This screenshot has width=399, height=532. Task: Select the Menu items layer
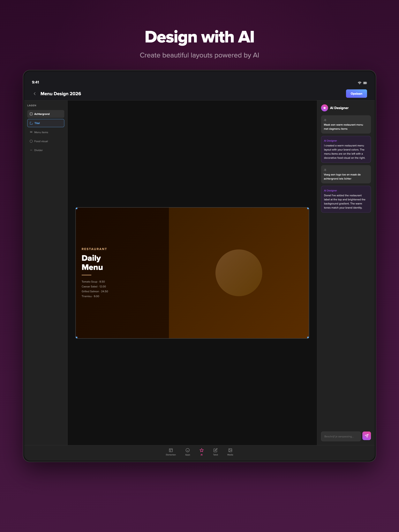coord(46,132)
